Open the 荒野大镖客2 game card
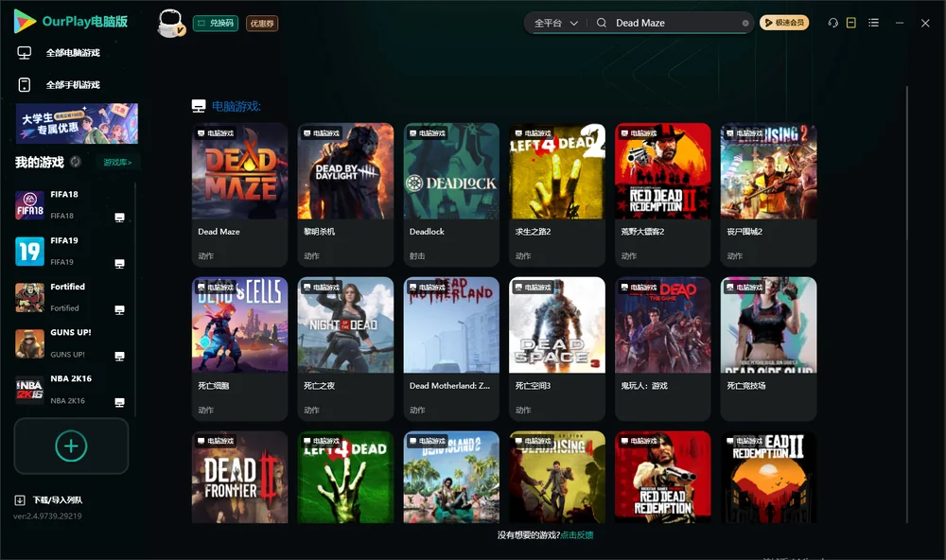The image size is (946, 560). 662,194
